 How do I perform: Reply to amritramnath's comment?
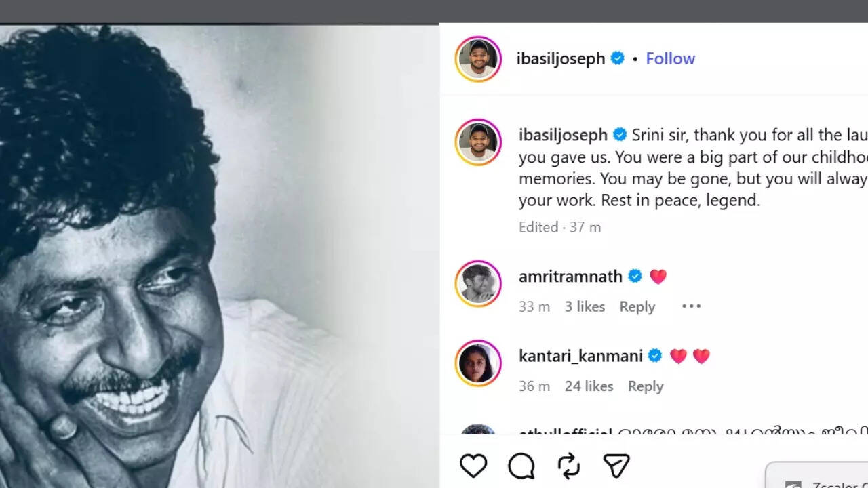click(637, 307)
